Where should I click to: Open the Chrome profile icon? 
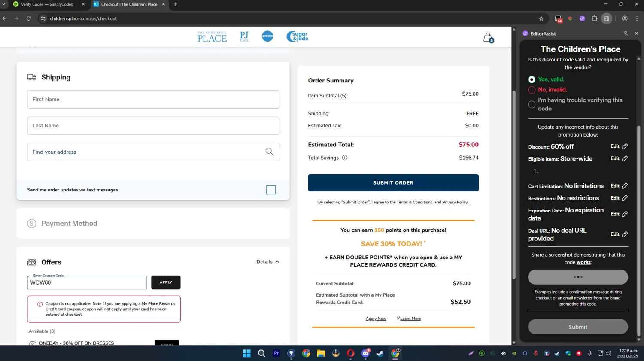pyautogui.click(x=625, y=18)
